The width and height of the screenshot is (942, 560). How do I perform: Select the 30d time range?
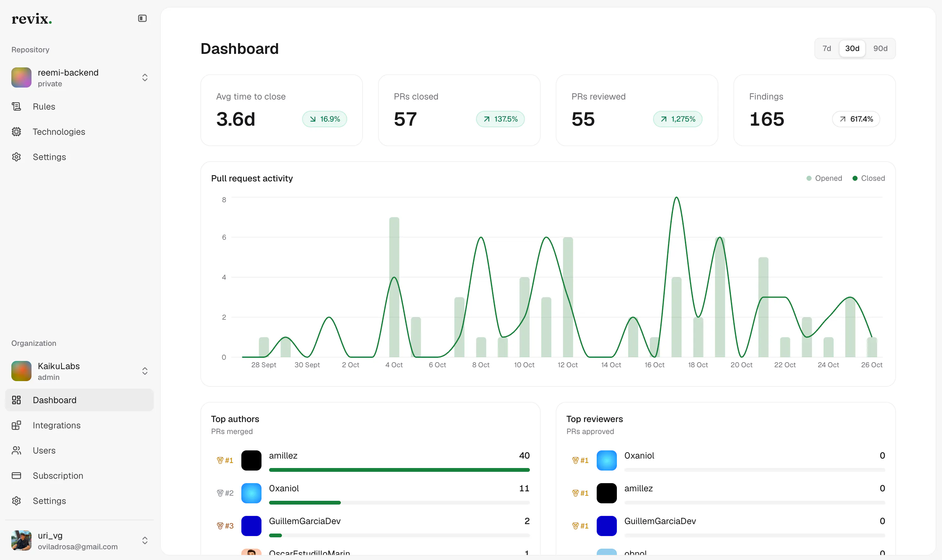click(x=852, y=48)
